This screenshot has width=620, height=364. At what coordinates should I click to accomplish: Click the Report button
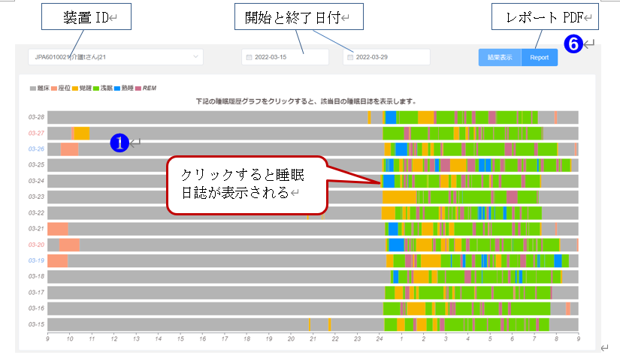(539, 57)
